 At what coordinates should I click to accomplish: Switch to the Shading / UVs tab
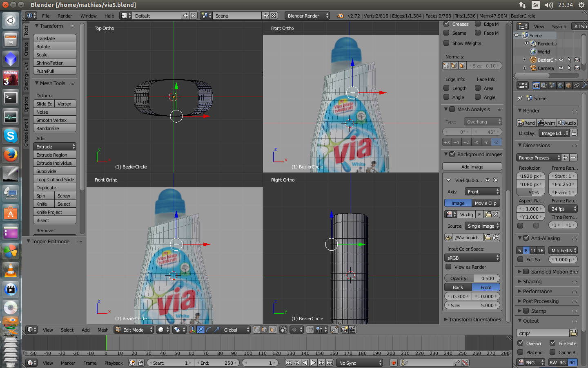tap(26, 76)
